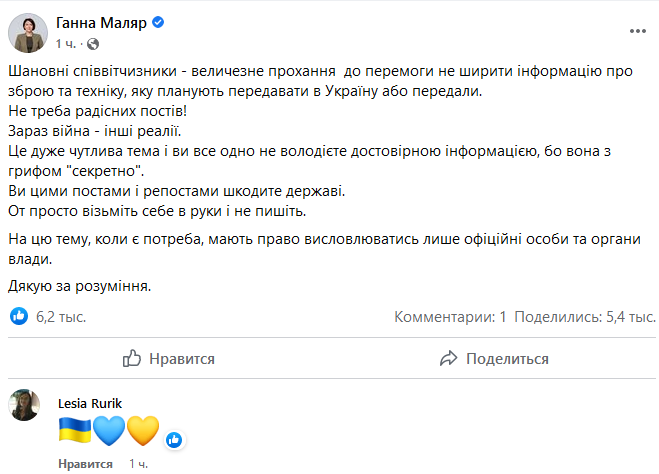
Task: Click the globe public audience icon
Action: [94, 44]
